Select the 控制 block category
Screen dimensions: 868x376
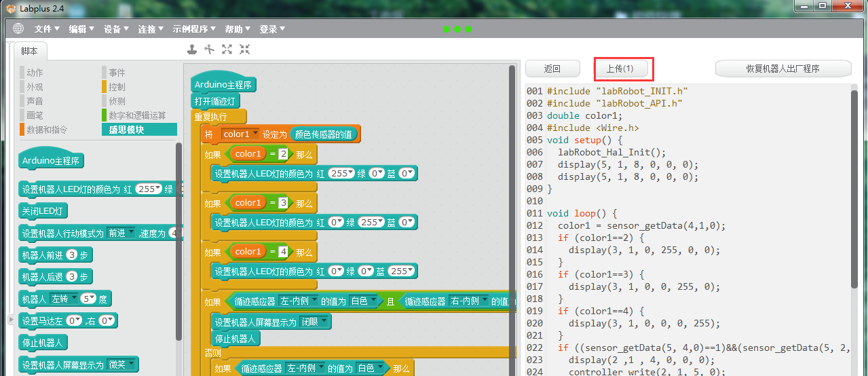point(117,87)
